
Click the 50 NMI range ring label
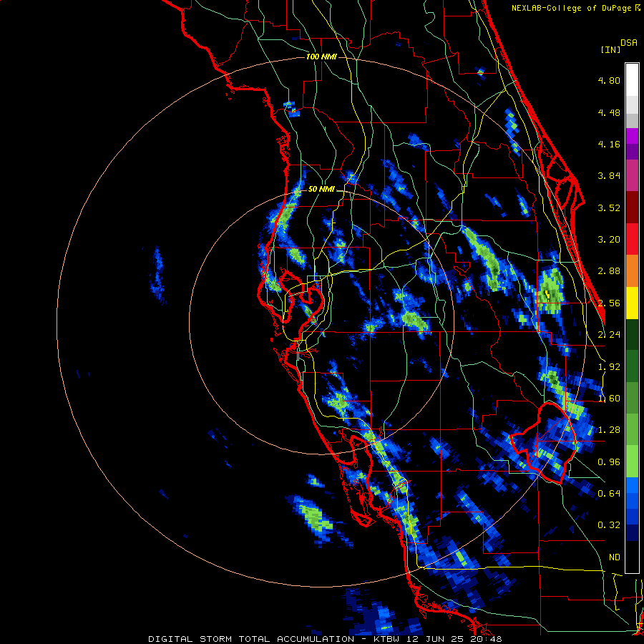pos(321,190)
